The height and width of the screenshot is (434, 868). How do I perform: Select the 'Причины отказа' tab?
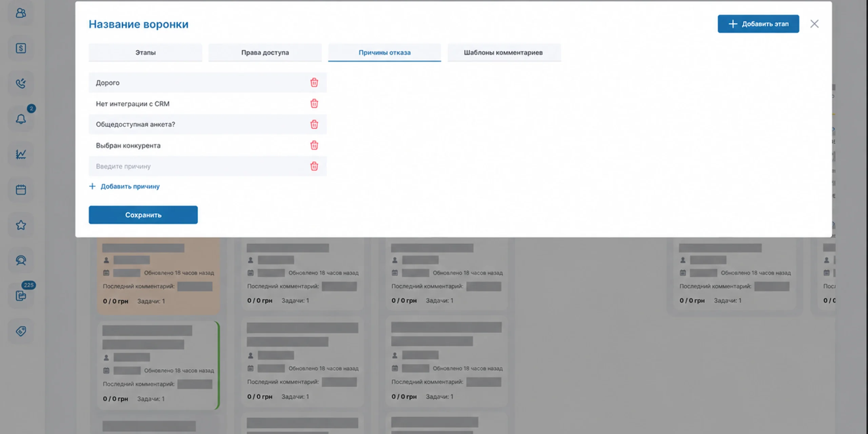click(x=384, y=53)
